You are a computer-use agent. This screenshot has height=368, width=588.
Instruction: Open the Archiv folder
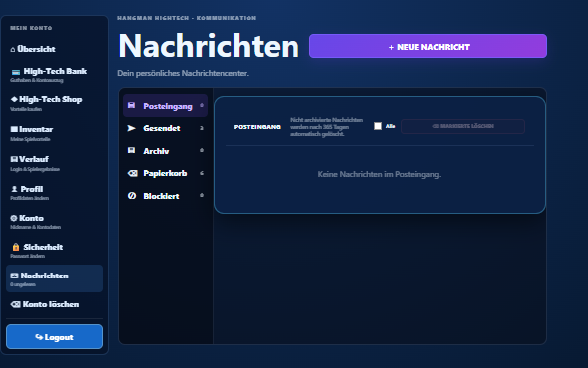click(x=165, y=151)
